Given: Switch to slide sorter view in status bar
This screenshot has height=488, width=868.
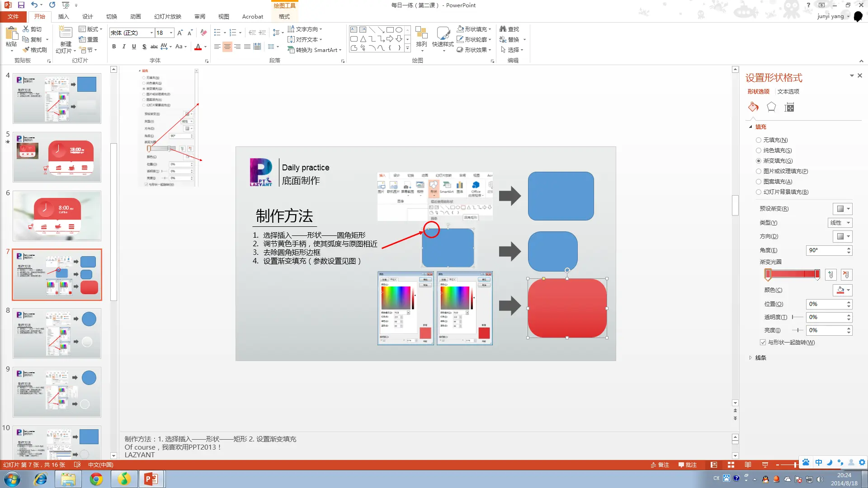Looking at the screenshot, I should pyautogui.click(x=731, y=465).
